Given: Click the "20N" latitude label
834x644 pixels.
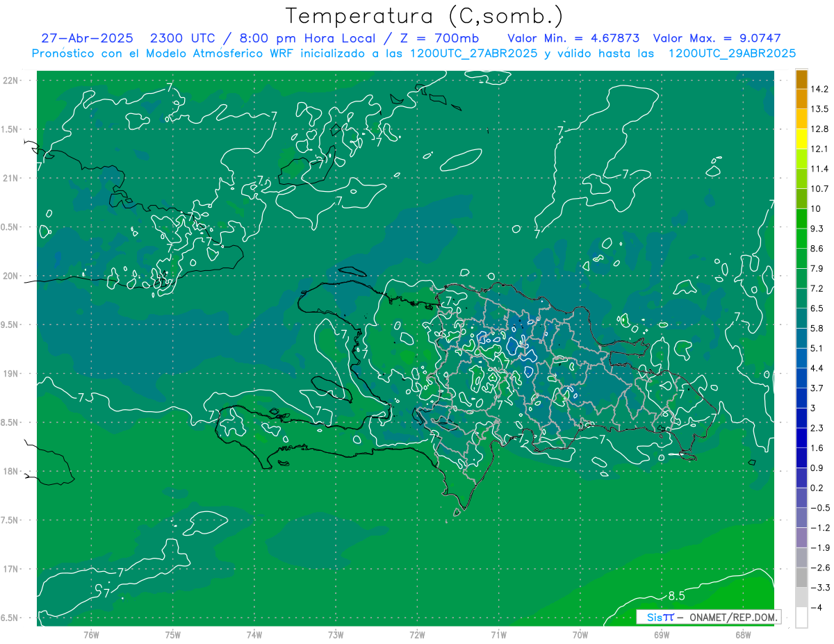Looking at the screenshot, I should point(10,276).
